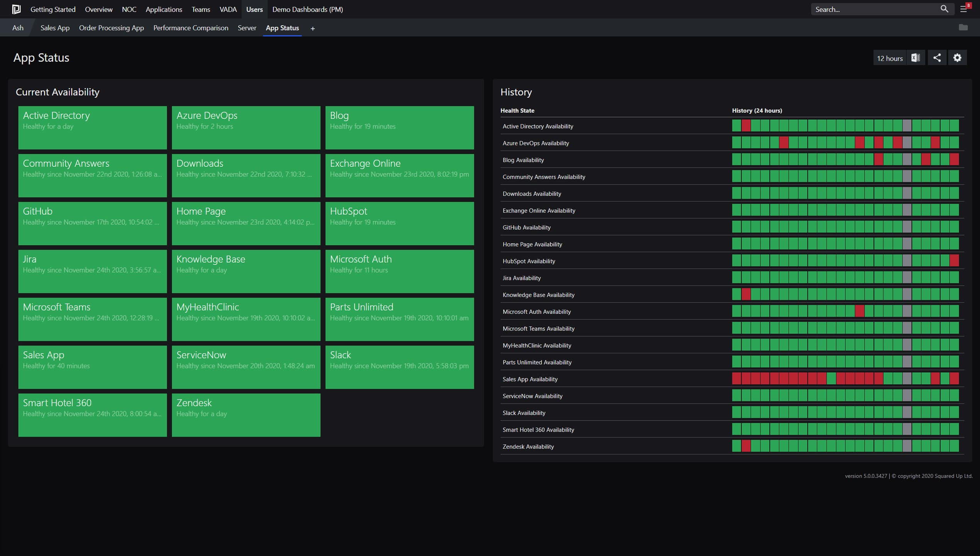The height and width of the screenshot is (556, 980).
Task: Click Active Directory Availability history row
Action: [732, 126]
